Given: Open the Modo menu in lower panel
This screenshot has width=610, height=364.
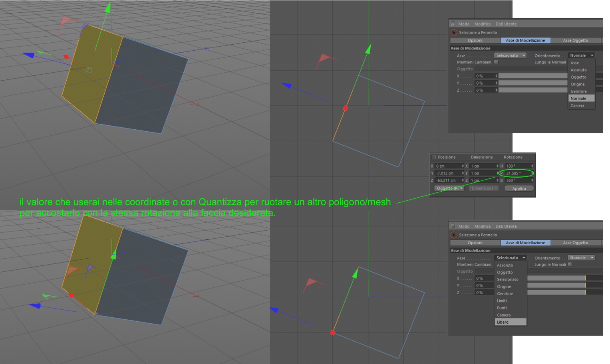Looking at the screenshot, I should coord(464,226).
